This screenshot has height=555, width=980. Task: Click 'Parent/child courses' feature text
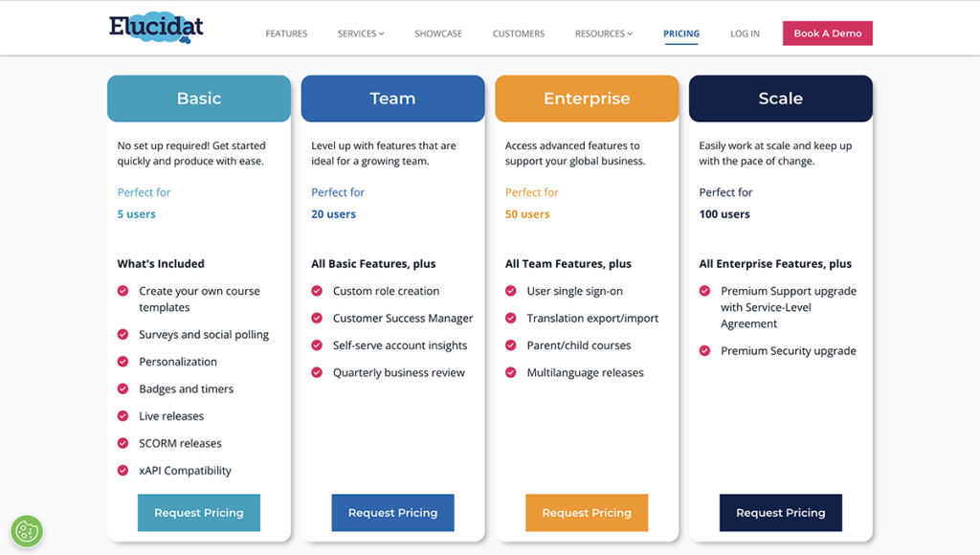(579, 345)
